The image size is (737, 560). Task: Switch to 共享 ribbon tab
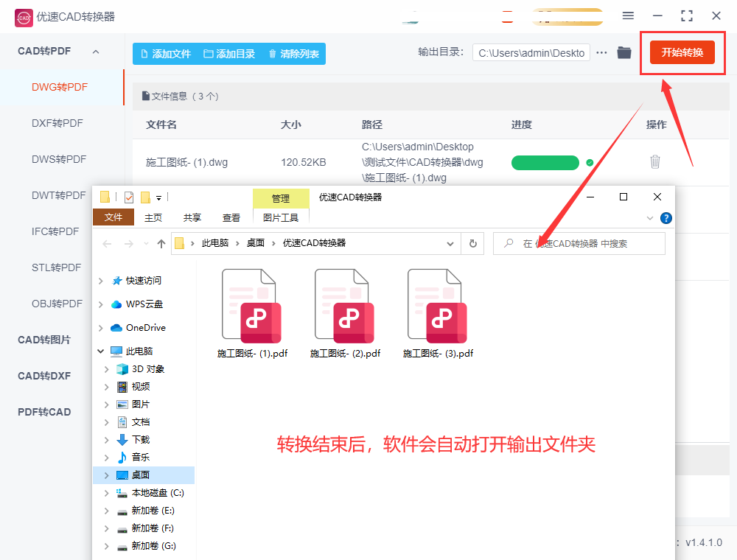[x=192, y=217]
